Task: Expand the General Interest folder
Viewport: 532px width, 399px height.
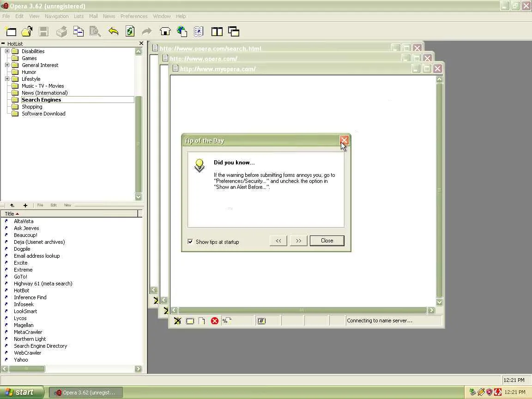Action: pyautogui.click(x=7, y=65)
